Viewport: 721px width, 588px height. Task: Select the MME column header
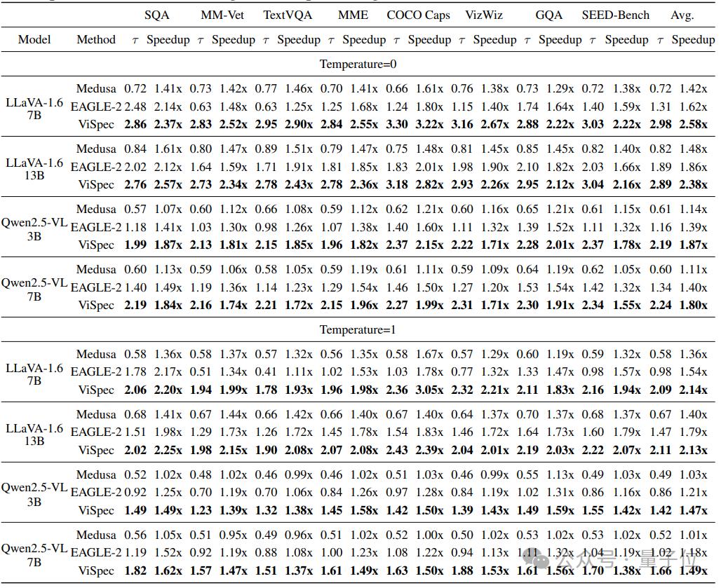pyautogui.click(x=353, y=15)
